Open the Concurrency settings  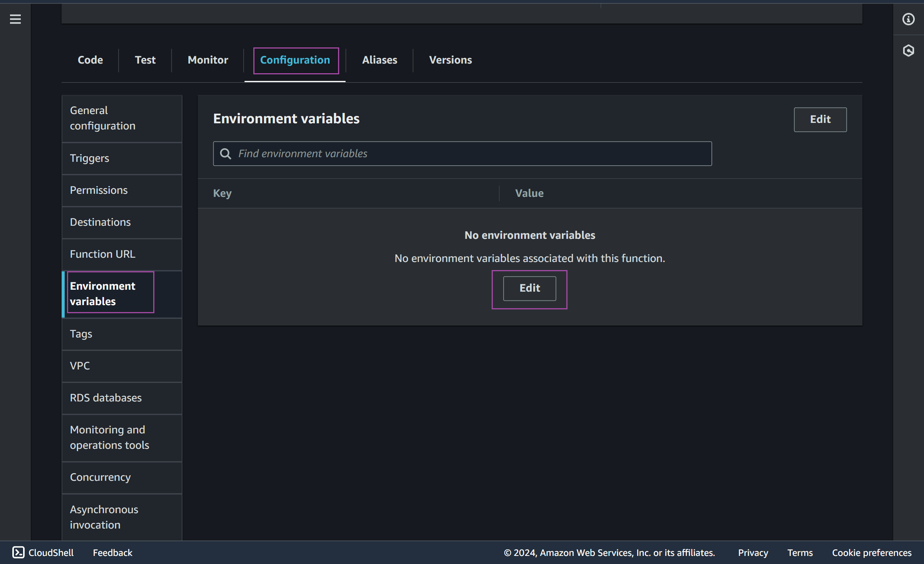(100, 477)
